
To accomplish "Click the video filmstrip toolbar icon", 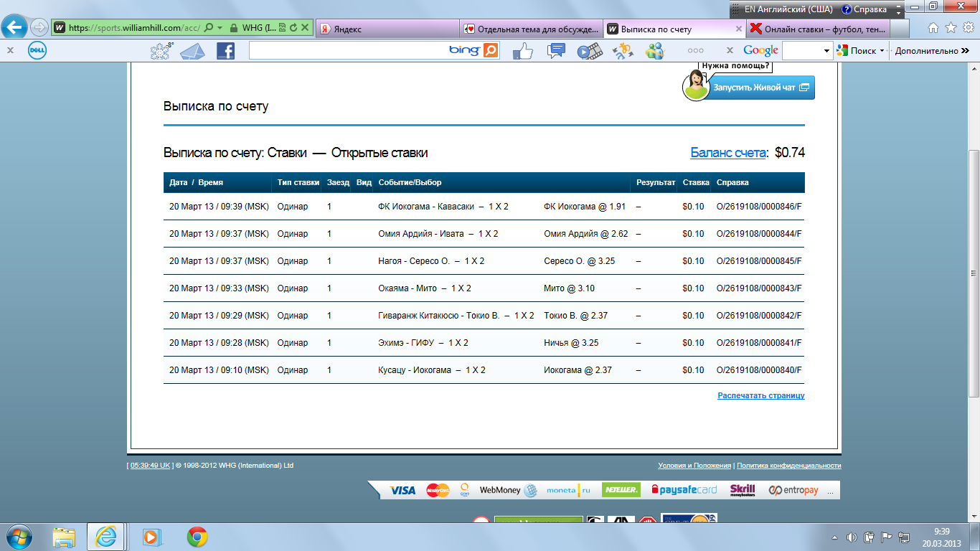I will click(x=589, y=51).
